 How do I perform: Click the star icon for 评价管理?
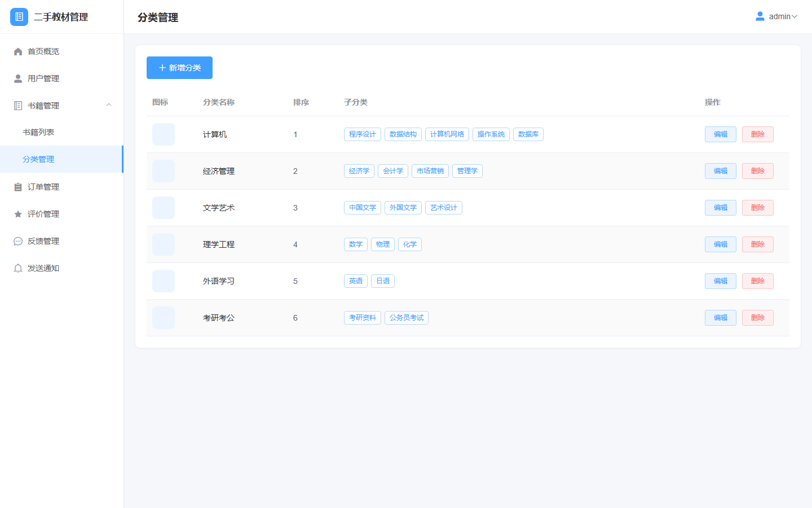click(x=18, y=214)
